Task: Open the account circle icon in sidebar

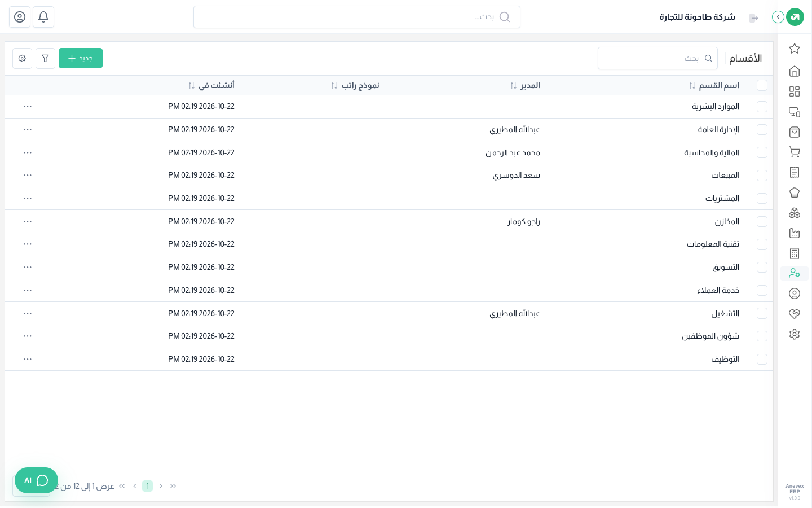Action: [795, 294]
